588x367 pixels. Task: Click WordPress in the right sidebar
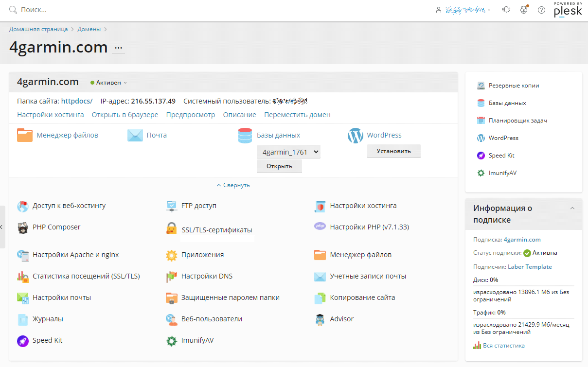coord(503,138)
